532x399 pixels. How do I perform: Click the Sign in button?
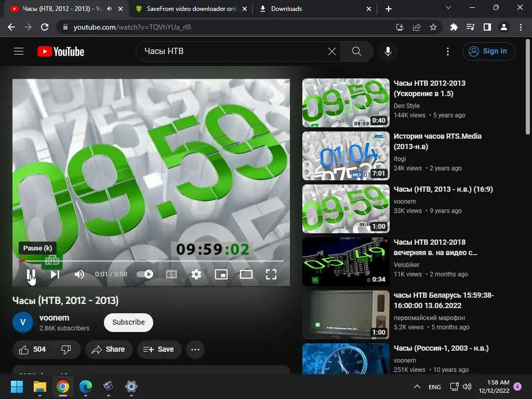[x=488, y=51]
